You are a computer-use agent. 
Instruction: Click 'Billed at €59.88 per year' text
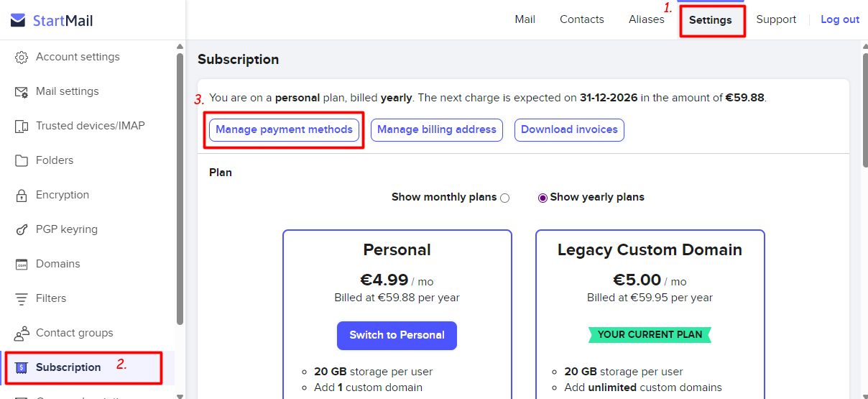click(397, 298)
